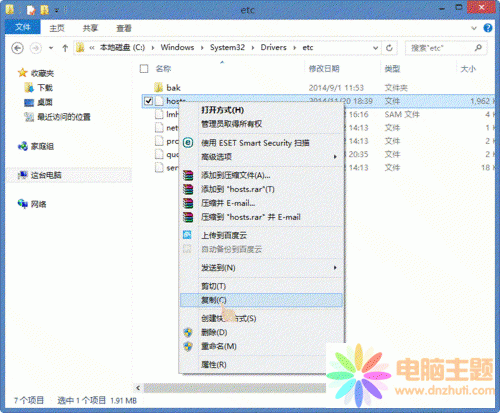
Task: Select 网络 in the navigation pane
Action: click(x=38, y=204)
